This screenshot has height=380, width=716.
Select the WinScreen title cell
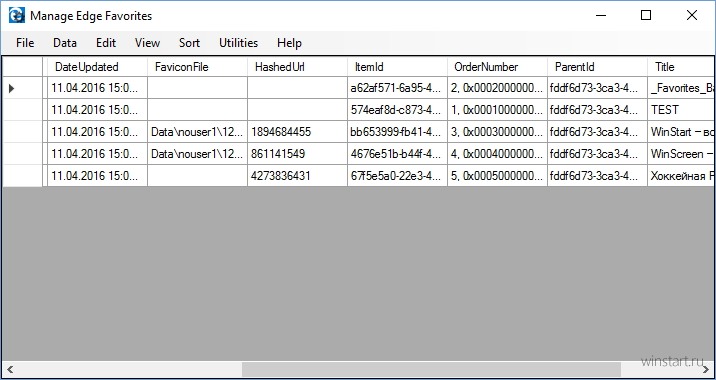click(681, 154)
